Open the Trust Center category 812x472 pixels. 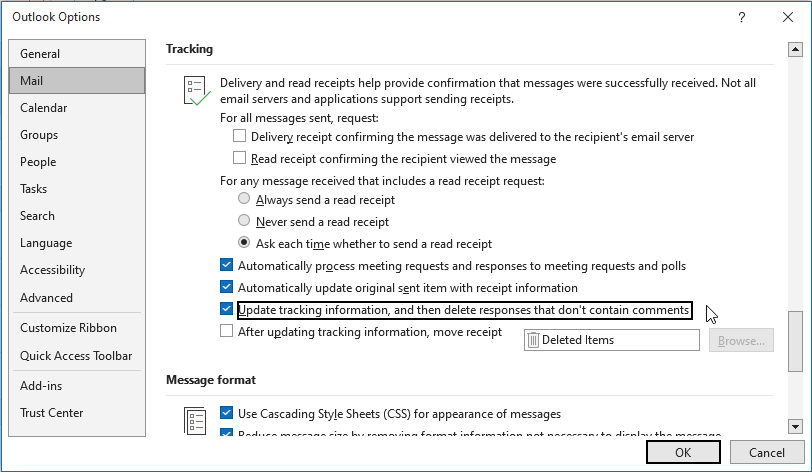pos(77,413)
